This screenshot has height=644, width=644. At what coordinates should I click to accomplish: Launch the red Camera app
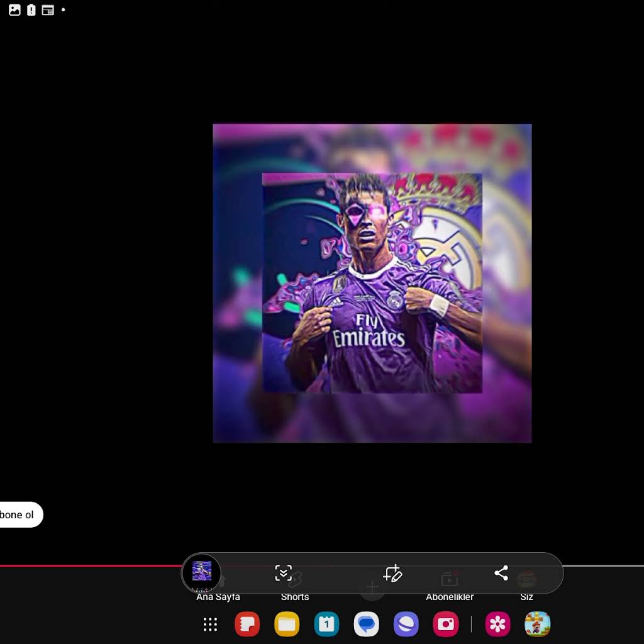point(446,625)
